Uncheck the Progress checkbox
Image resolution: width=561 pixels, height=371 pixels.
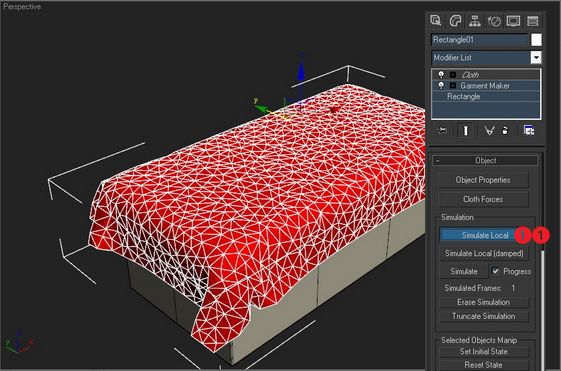click(x=495, y=271)
